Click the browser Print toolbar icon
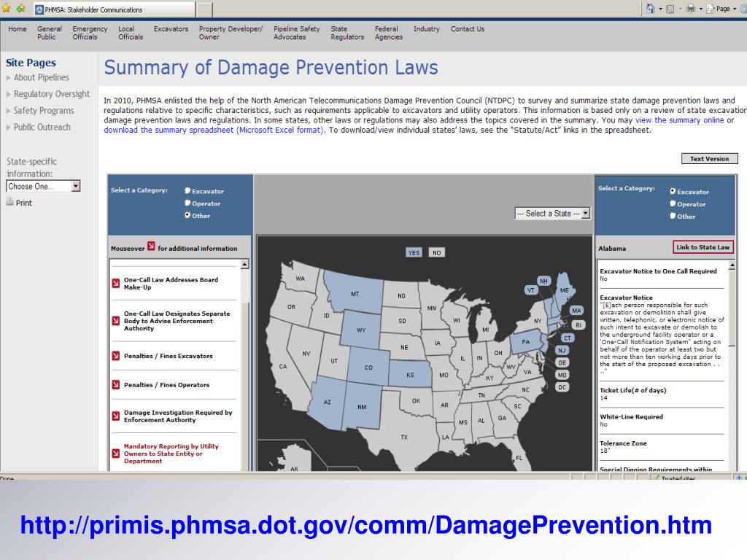The height and width of the screenshot is (560, 747). point(690,9)
